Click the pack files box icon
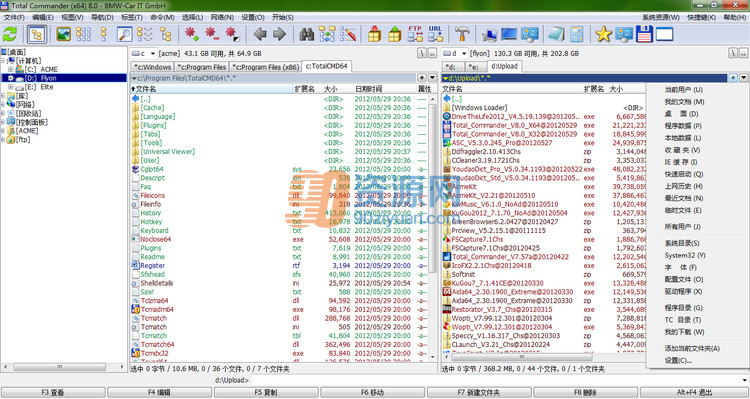This screenshot has height=399, width=750. click(375, 34)
